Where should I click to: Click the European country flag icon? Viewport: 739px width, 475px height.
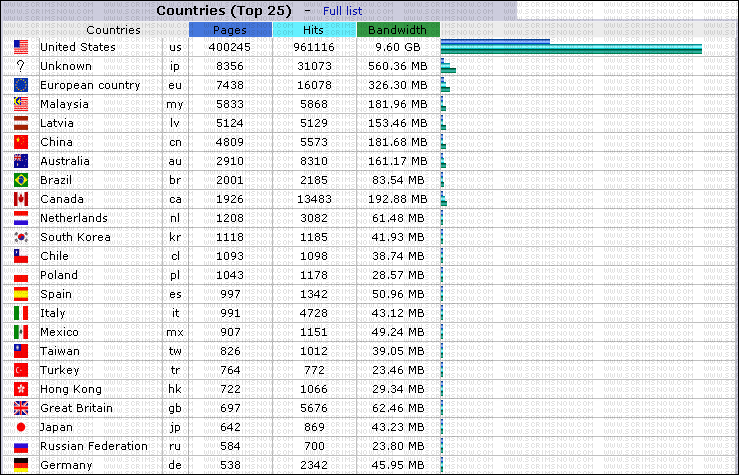21,85
